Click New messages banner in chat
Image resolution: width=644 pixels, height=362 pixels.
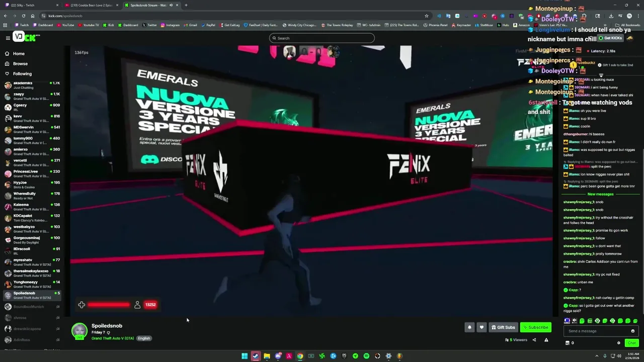600,194
